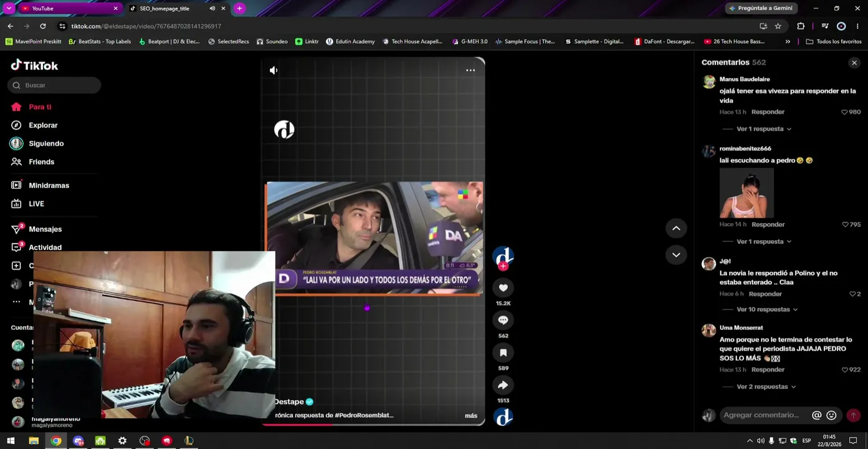Open Todos los favoritos folder

834,42
